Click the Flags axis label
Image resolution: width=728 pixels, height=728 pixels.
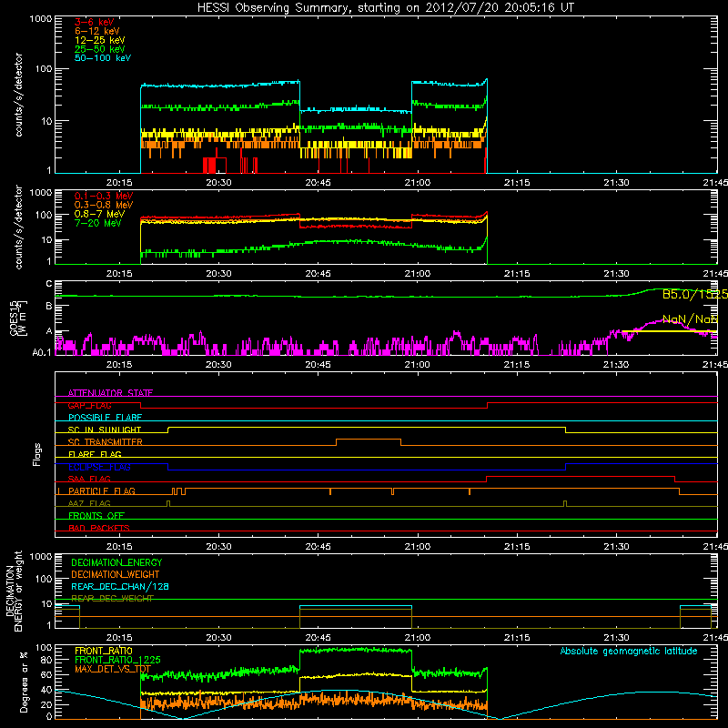(x=36, y=454)
